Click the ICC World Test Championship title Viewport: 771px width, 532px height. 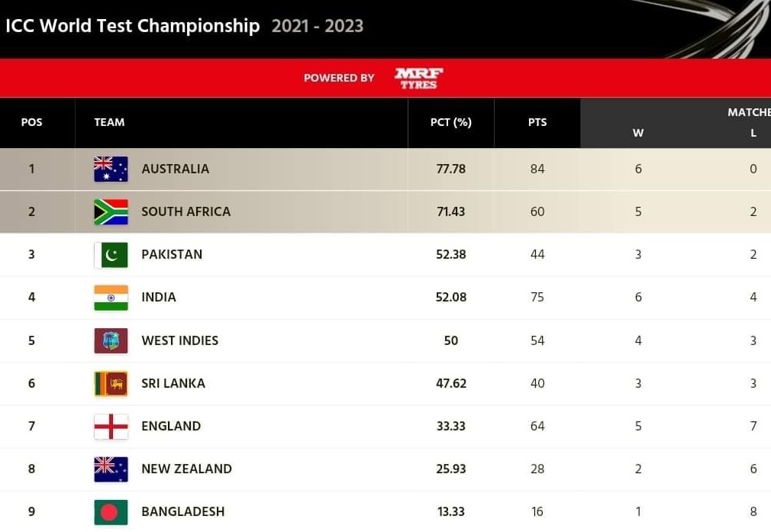coord(133,26)
